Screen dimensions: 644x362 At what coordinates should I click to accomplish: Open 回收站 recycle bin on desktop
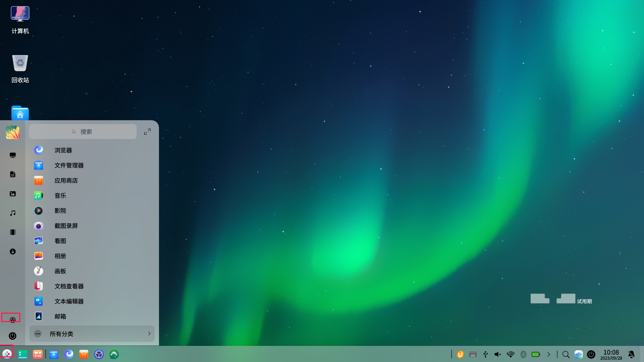tap(20, 69)
